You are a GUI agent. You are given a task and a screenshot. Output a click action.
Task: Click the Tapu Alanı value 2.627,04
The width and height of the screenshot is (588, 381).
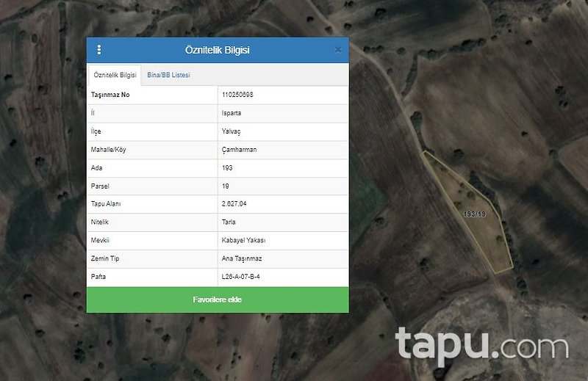(x=234, y=204)
